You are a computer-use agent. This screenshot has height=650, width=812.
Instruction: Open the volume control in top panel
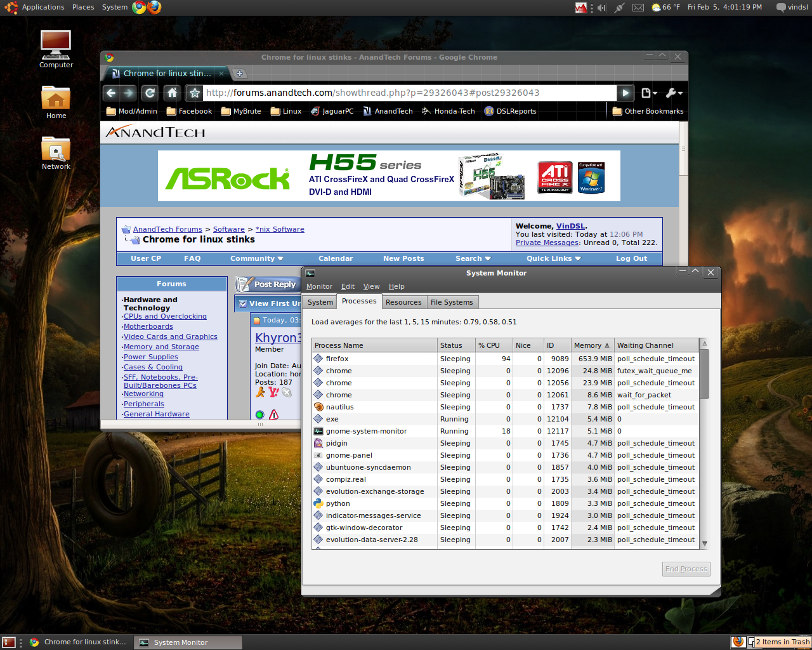tap(601, 8)
